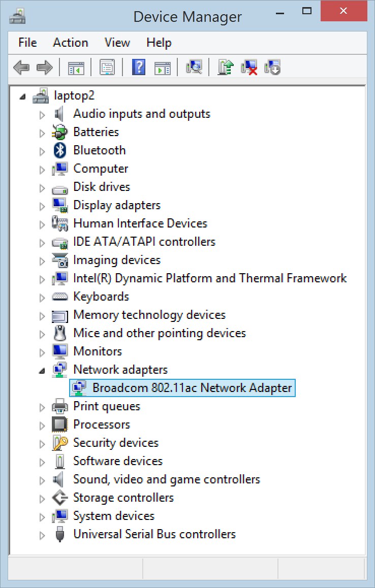Click Show/Hide Console Tree toolbar icon
Viewport: 375px width, 588px height.
coord(76,68)
